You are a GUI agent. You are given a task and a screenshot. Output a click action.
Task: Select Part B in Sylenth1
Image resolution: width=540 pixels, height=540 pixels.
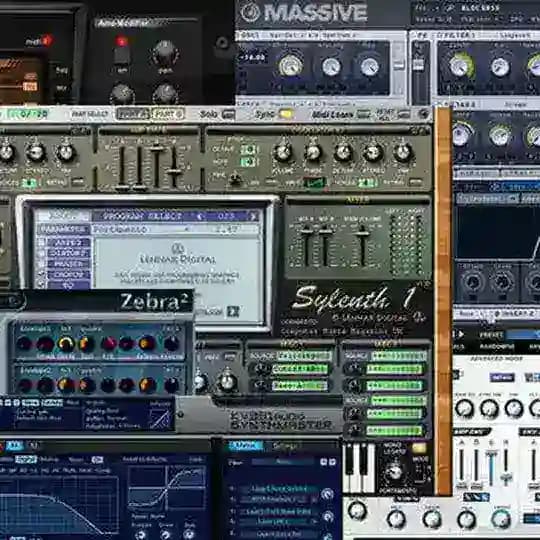[168, 114]
